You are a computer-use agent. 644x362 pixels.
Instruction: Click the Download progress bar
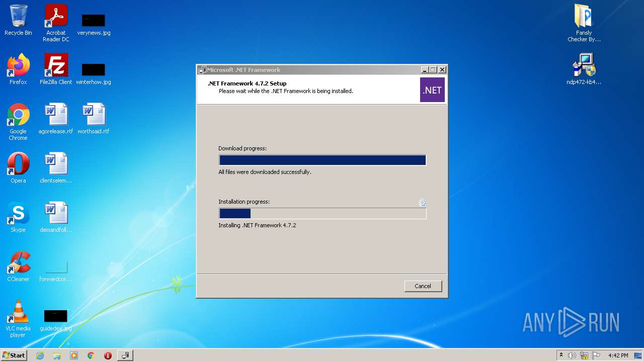(x=323, y=160)
